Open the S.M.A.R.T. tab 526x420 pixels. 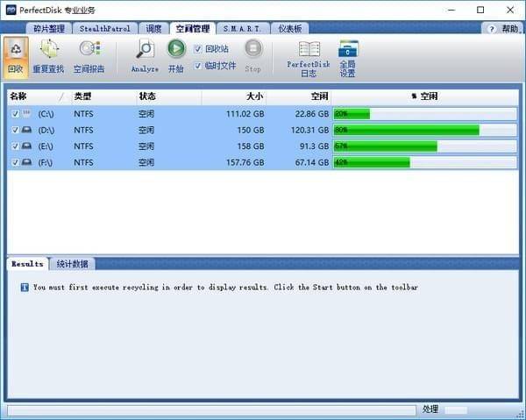(x=243, y=29)
